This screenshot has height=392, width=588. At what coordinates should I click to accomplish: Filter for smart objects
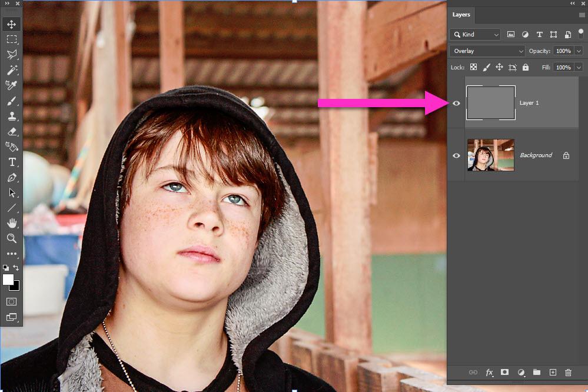click(x=568, y=35)
